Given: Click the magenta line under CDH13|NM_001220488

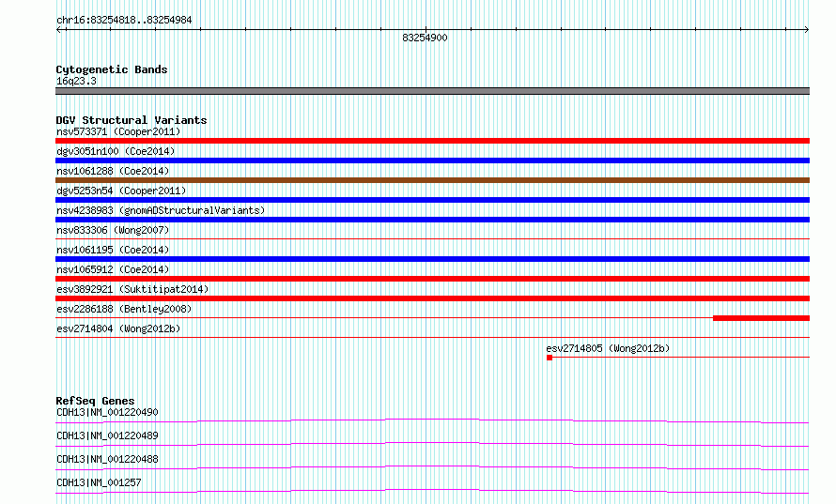Looking at the screenshot, I should 432,467.
